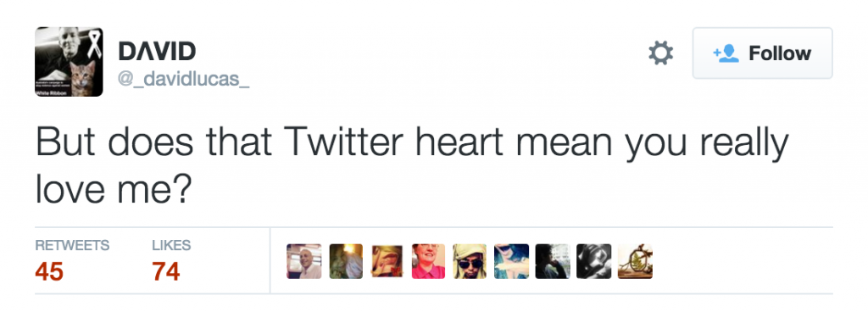Open the gear settings icon
868x312 pixels.
660,53
